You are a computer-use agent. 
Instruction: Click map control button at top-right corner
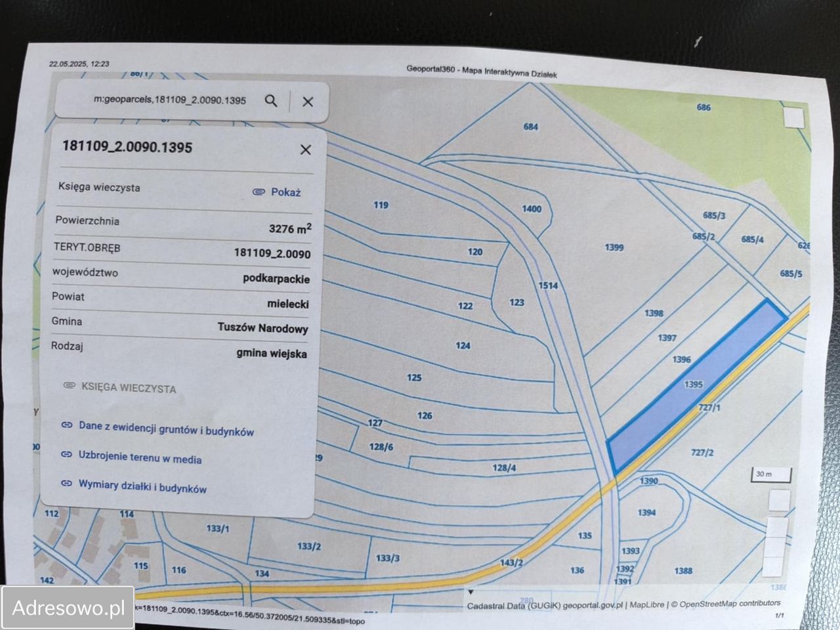(793, 117)
